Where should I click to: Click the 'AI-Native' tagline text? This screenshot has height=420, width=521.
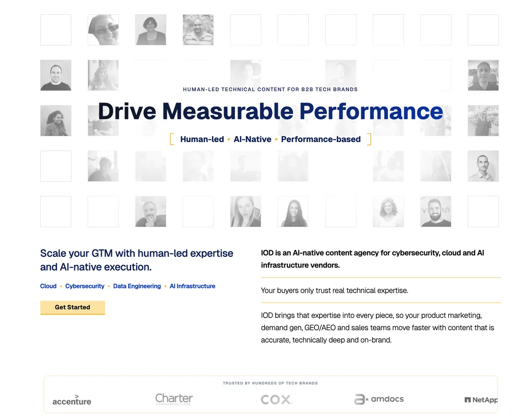point(252,139)
